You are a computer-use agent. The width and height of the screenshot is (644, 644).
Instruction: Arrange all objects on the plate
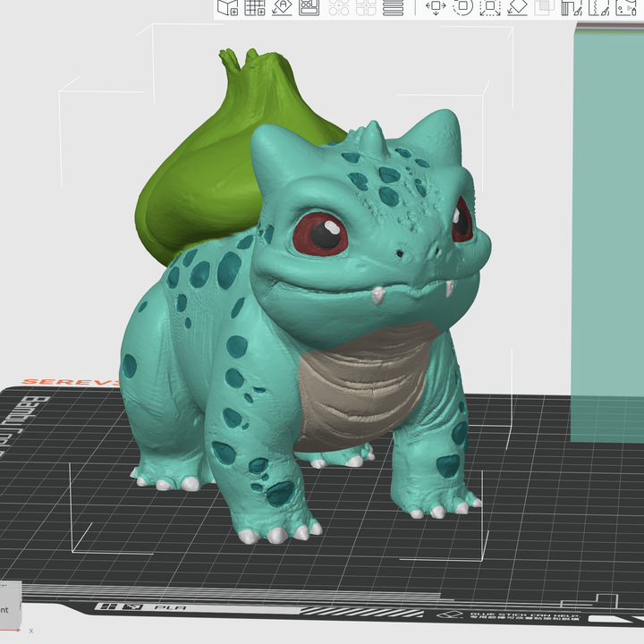(309, 8)
